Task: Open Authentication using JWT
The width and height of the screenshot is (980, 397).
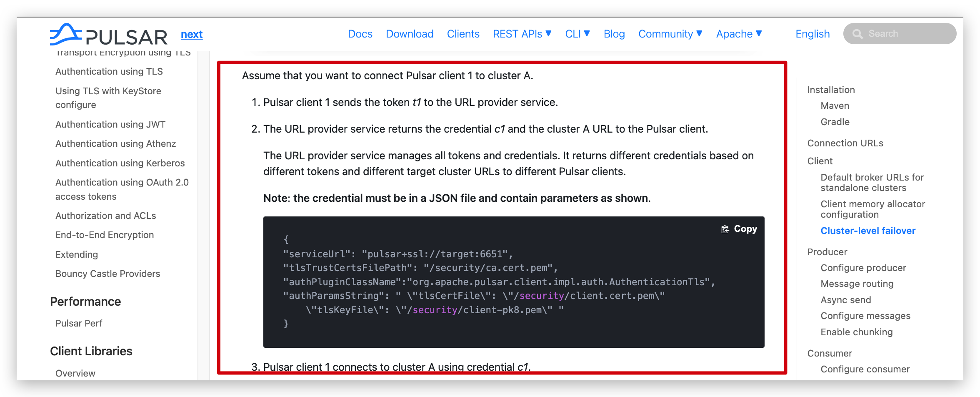Action: 110,124
